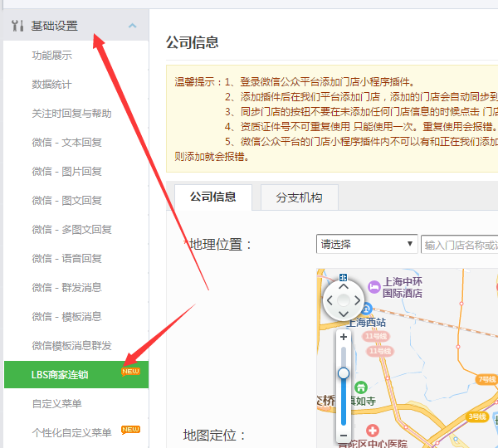This screenshot has height=448, width=498.
Task: Open the 请选择 location dropdown
Action: click(367, 244)
